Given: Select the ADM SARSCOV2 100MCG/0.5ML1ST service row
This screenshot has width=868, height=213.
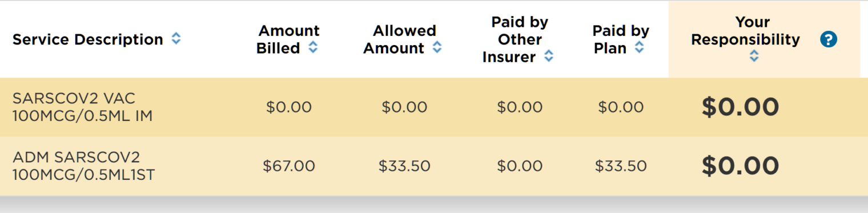Looking at the screenshot, I should pos(434,166).
